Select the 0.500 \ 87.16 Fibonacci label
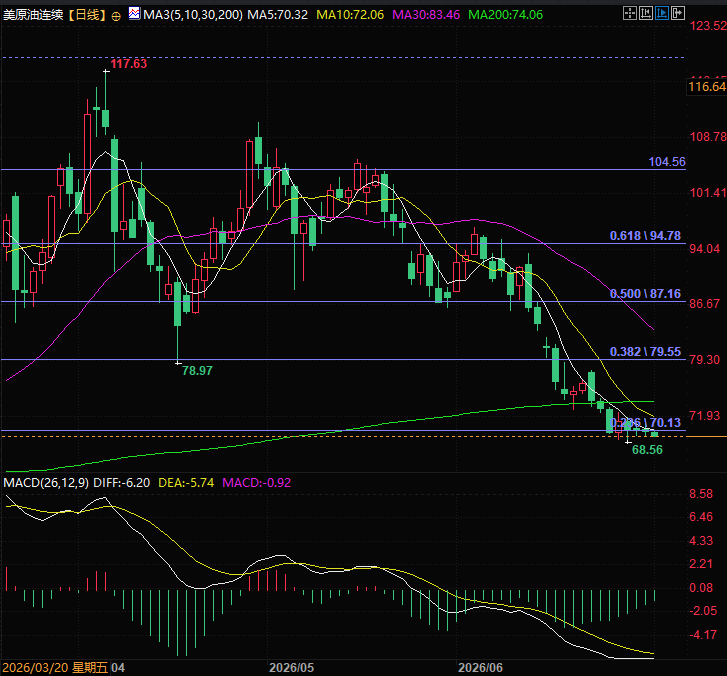The image size is (727, 676). point(645,293)
